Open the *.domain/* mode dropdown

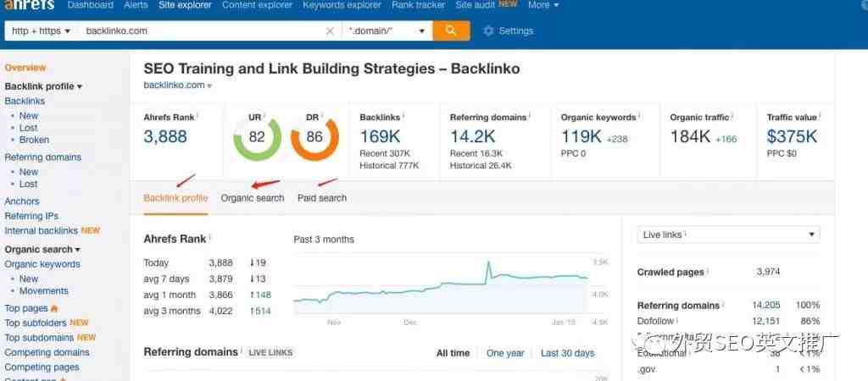(387, 31)
